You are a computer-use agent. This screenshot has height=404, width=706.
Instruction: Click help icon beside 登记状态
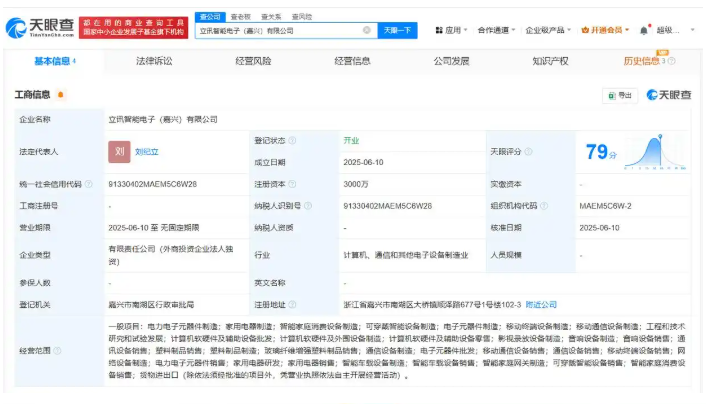click(x=292, y=141)
